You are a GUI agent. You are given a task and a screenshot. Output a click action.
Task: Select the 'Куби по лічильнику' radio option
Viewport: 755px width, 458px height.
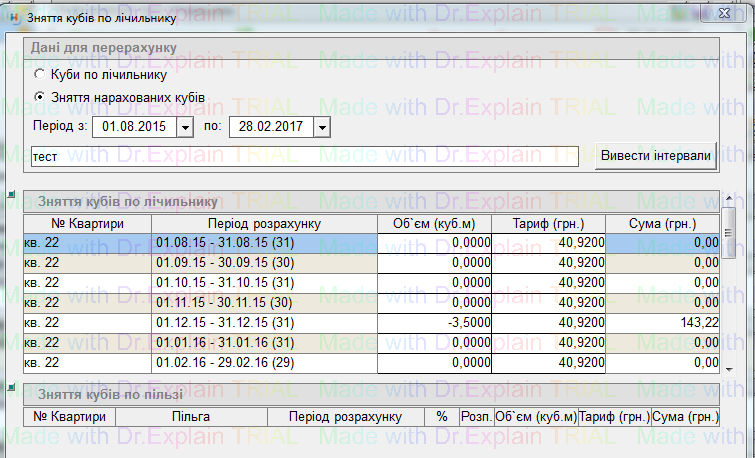point(39,74)
